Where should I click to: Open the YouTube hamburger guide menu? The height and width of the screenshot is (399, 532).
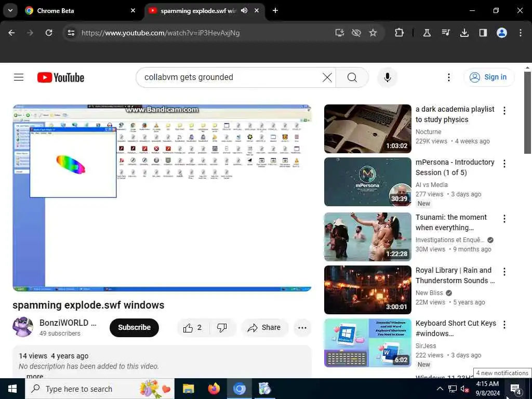[19, 77]
